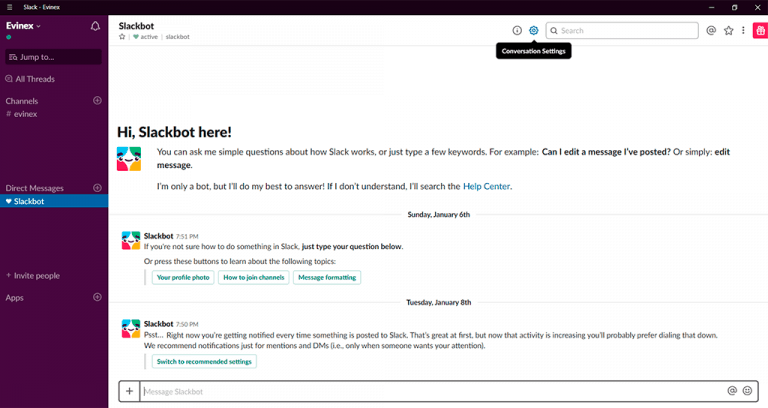The height and width of the screenshot is (408, 768).
Task: Click Switch to recommended settings
Action: 204,361
